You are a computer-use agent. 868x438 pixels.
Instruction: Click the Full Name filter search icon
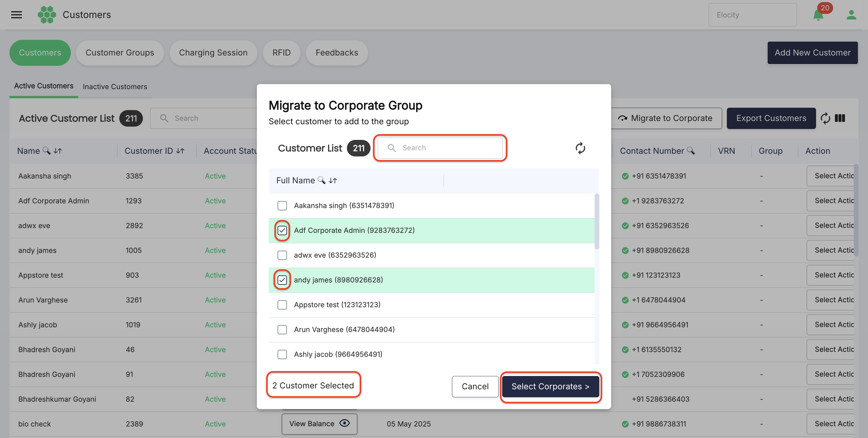(x=322, y=180)
